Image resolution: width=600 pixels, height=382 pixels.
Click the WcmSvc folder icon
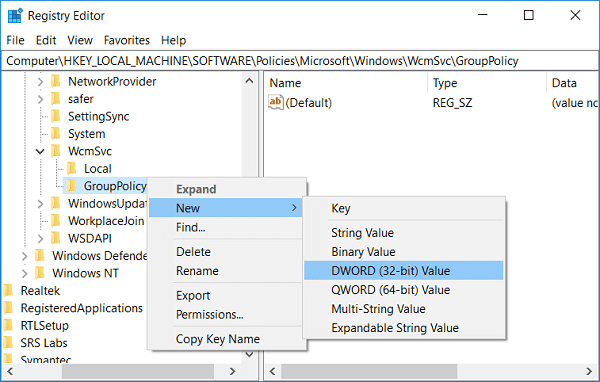pos(56,151)
